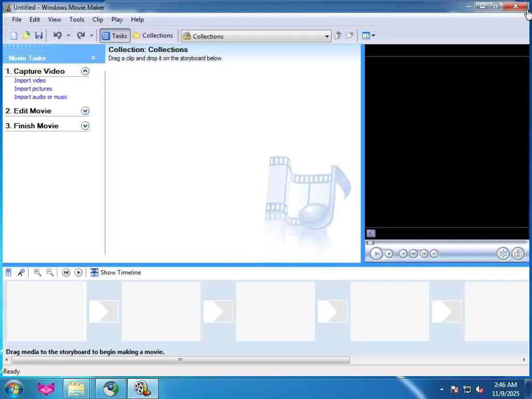Take a picture from the preview
Viewport: 532px width, 399px height.
point(518,254)
